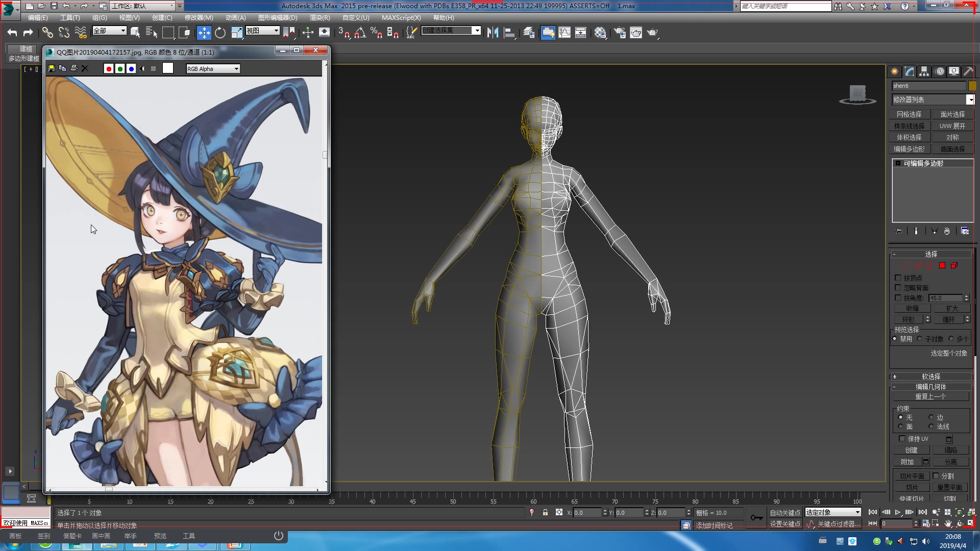Select Polygon sub-object level red square

click(x=942, y=265)
